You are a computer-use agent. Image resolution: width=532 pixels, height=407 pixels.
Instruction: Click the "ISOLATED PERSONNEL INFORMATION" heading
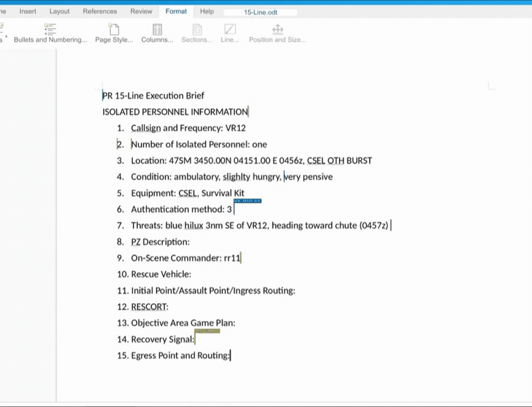click(175, 112)
